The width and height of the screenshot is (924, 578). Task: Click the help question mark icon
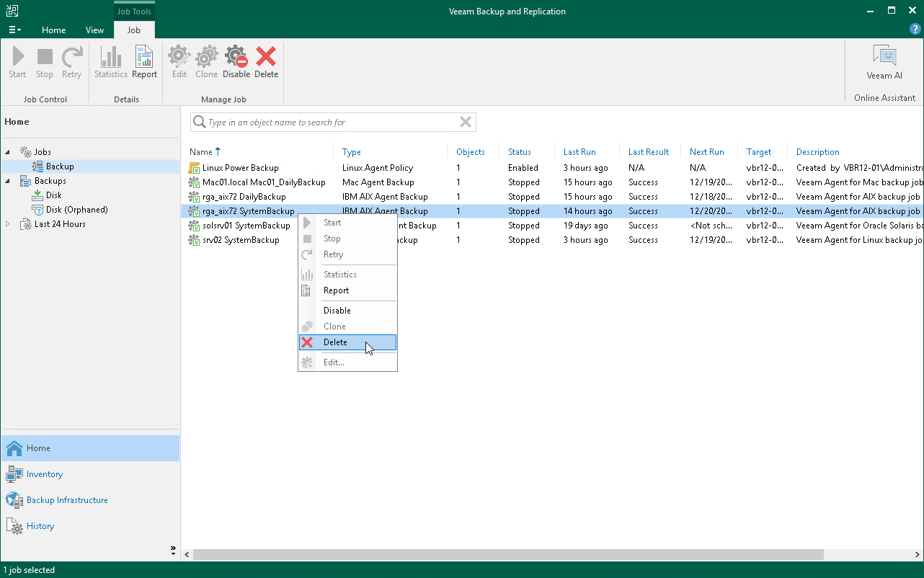pyautogui.click(x=914, y=29)
